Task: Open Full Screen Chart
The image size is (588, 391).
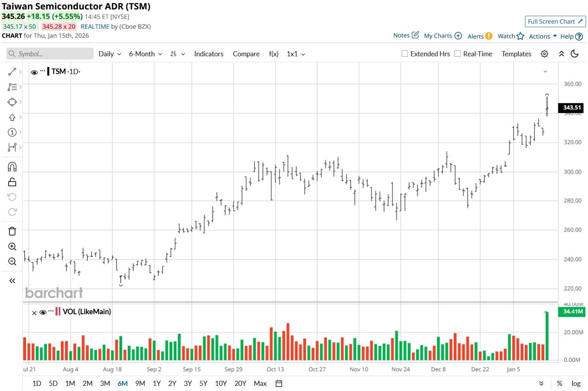Action: click(x=555, y=22)
